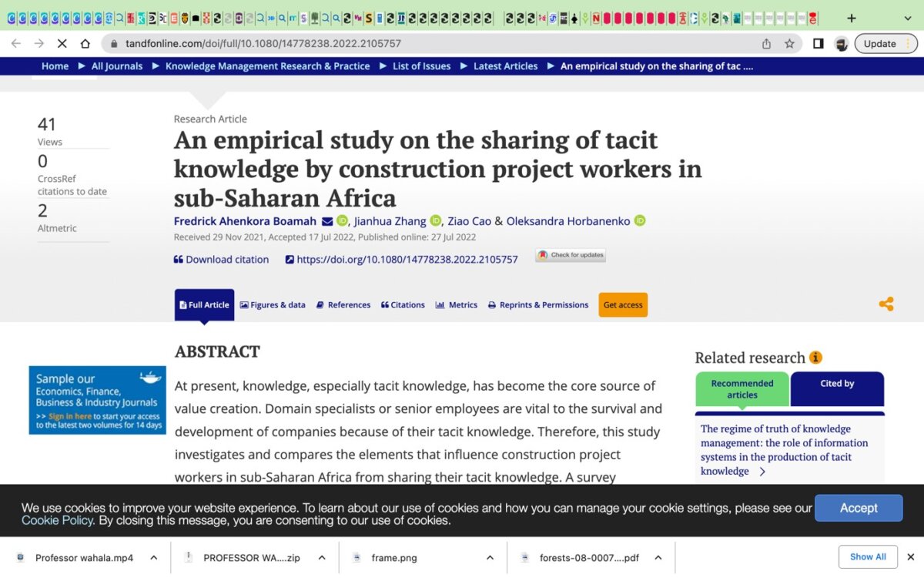This screenshot has height=578, width=924.
Task: Click the orange share icon
Action: 886,304
